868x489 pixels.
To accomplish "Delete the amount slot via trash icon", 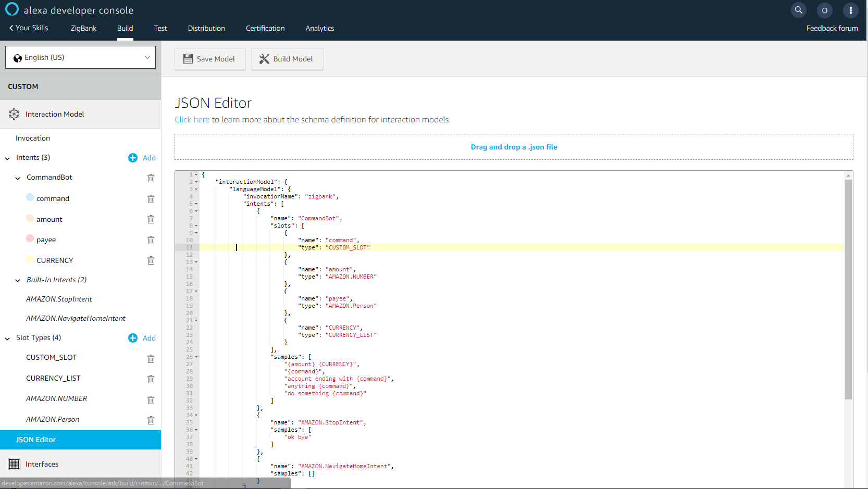I will [151, 219].
